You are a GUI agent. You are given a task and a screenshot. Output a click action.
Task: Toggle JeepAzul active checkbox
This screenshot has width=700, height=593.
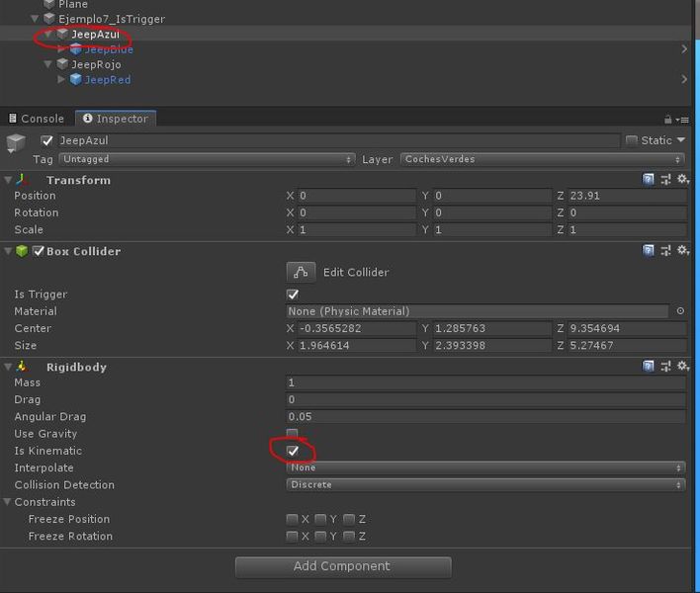tap(46, 140)
